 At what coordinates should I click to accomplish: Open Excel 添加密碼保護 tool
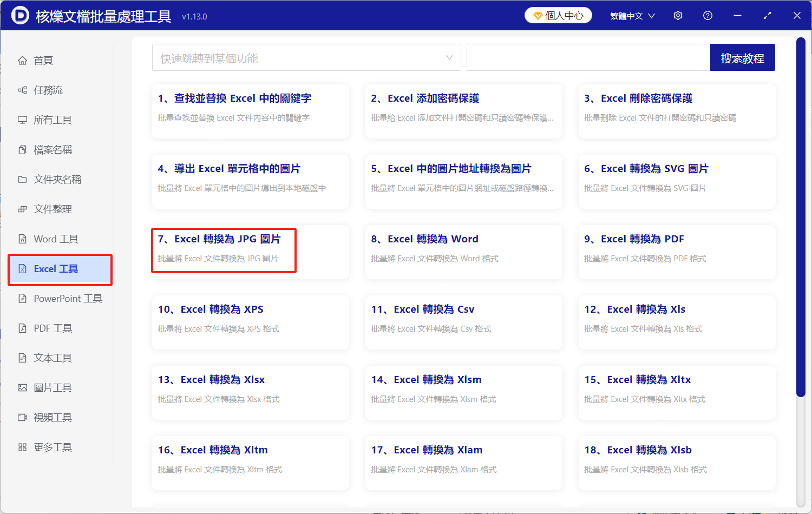click(464, 111)
